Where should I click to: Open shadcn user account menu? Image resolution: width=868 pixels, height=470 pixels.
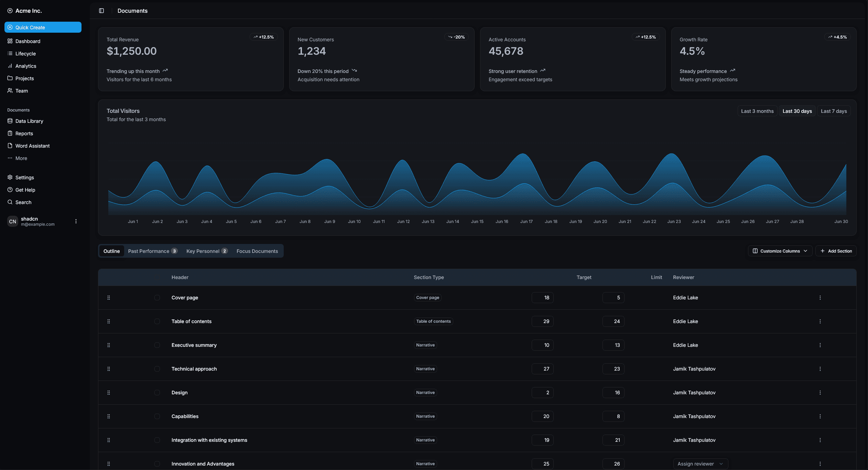click(x=76, y=222)
